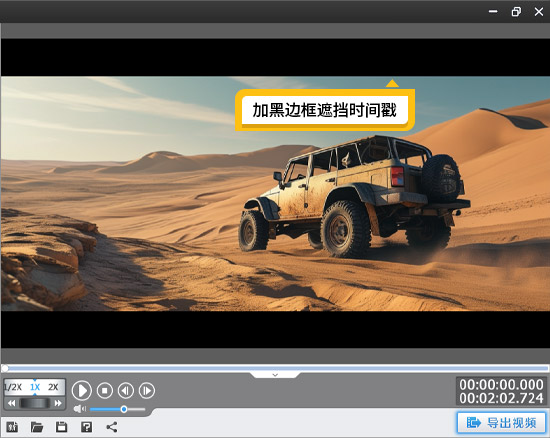Screen dimensions: 550x438
Task: Open help with question mark icon
Action: coord(86,427)
